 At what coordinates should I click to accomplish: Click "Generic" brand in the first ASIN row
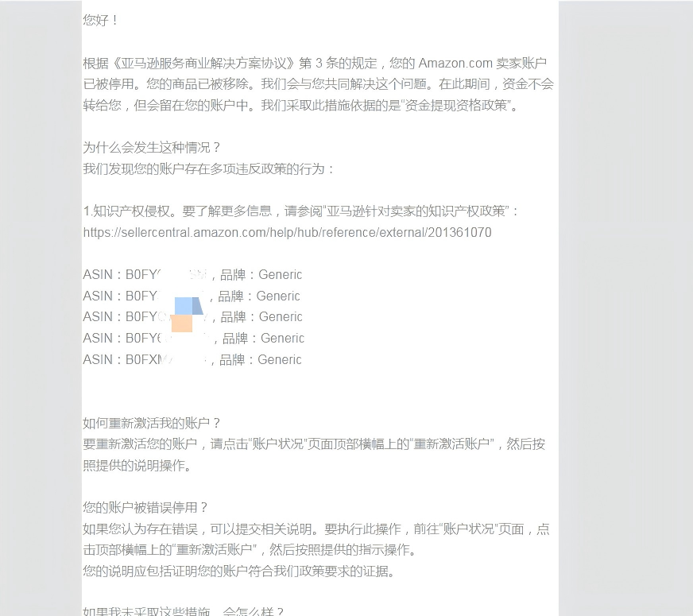point(280,275)
